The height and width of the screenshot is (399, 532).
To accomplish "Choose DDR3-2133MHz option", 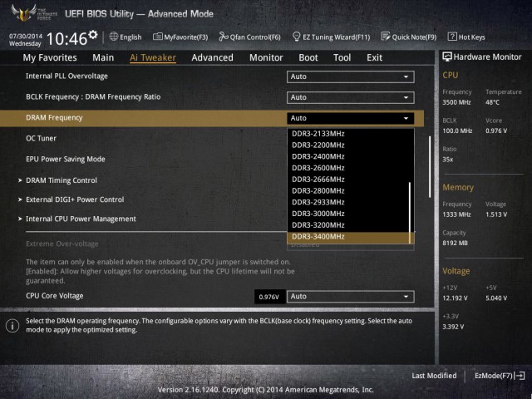I will click(x=349, y=134).
